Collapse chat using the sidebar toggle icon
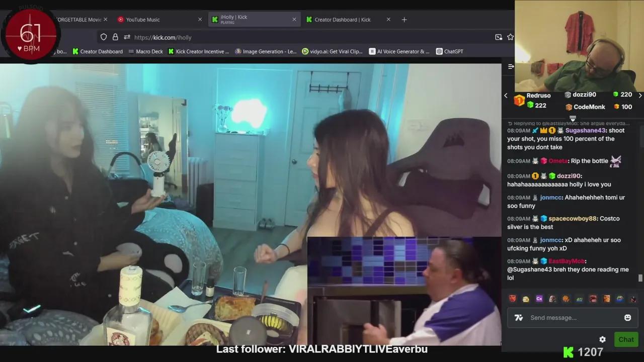 click(511, 66)
